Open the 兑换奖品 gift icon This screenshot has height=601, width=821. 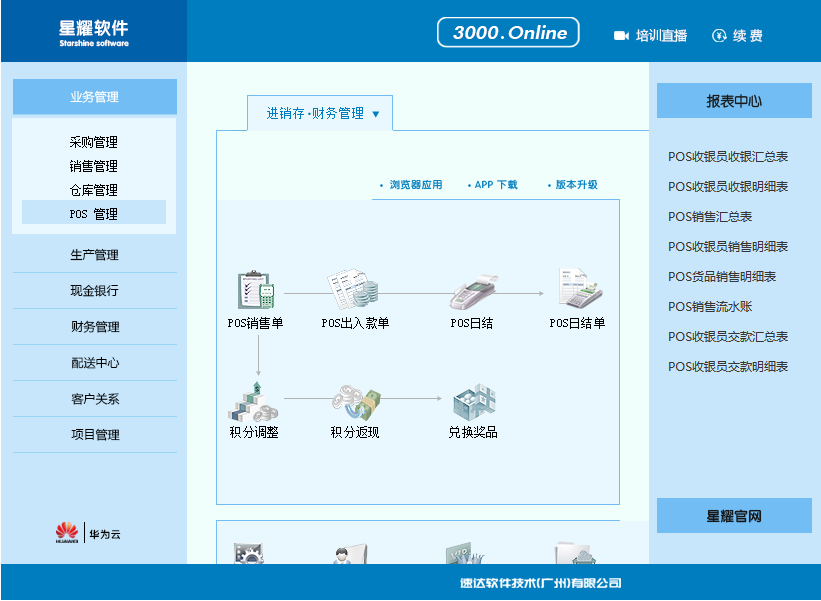(x=474, y=402)
